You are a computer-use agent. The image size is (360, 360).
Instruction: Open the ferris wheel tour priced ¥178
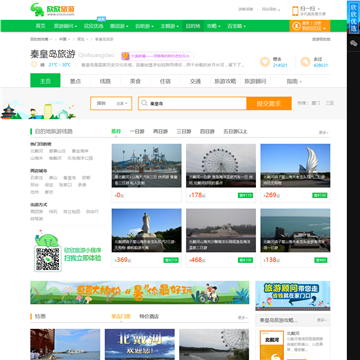[221, 166]
